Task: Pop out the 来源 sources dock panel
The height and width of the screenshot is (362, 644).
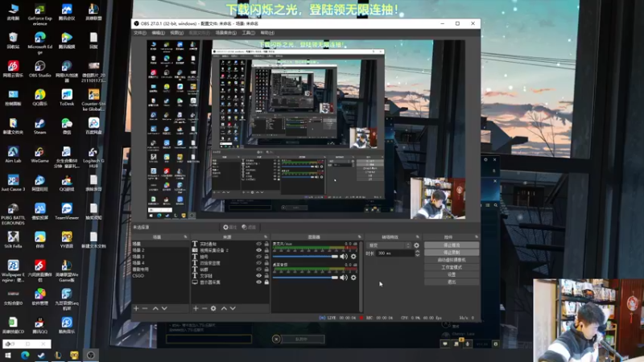Action: click(x=266, y=237)
